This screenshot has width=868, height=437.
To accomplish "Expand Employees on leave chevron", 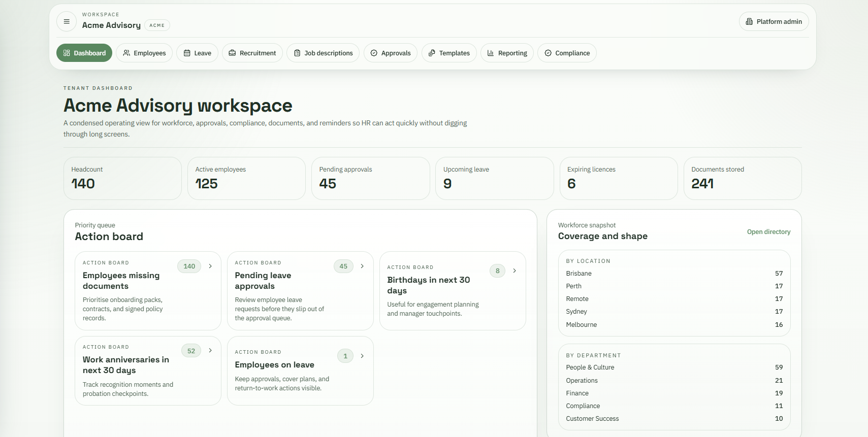I will click(362, 356).
